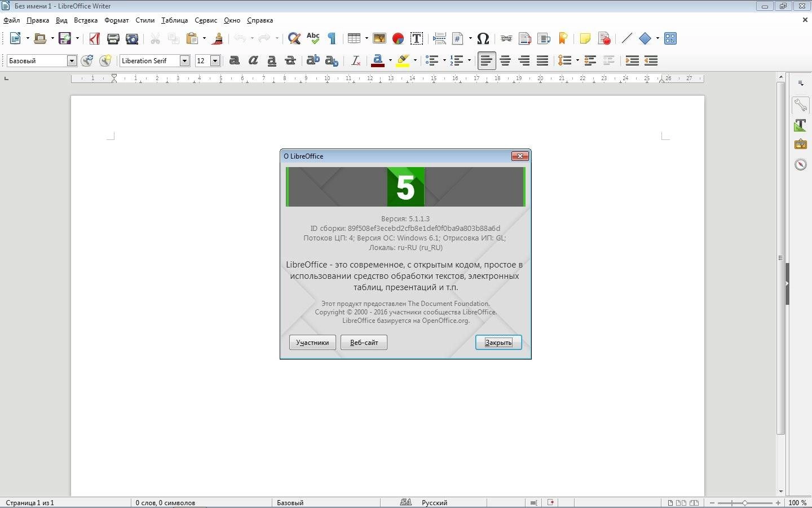812x508 pixels.
Task: Click the Open file folder icon
Action: point(39,38)
